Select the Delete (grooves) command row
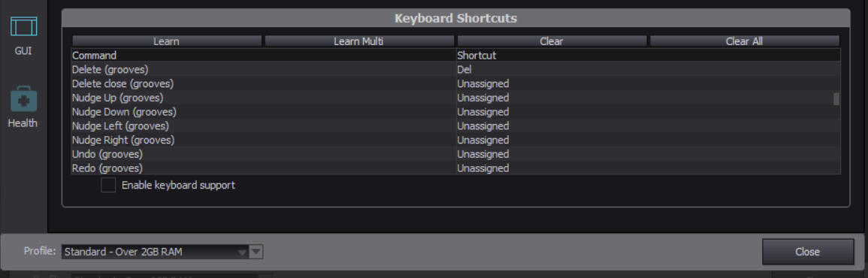 click(452, 70)
